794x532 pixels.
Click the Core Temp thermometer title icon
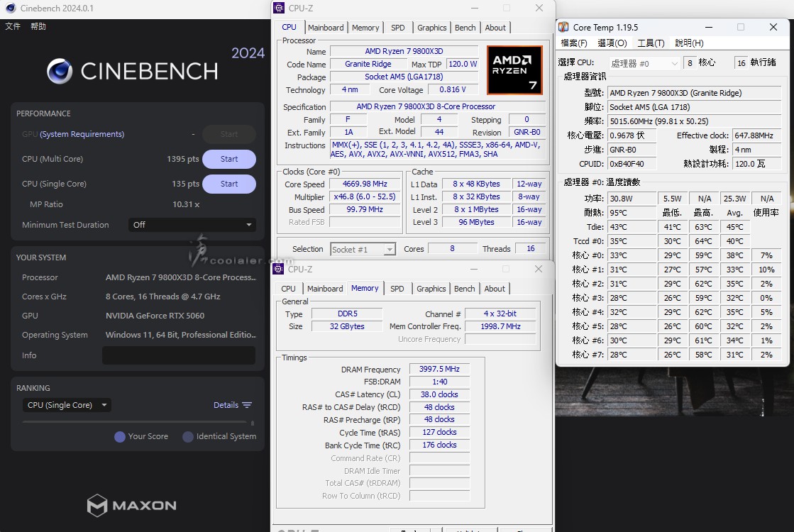563,27
